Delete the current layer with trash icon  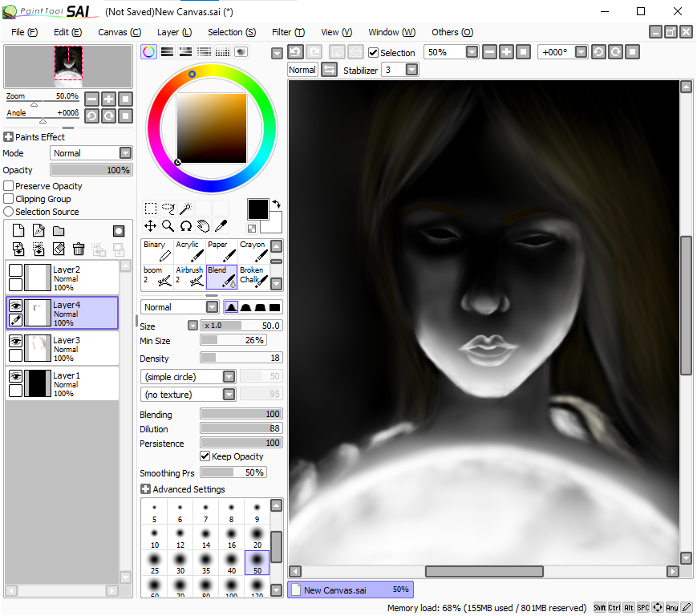79,249
